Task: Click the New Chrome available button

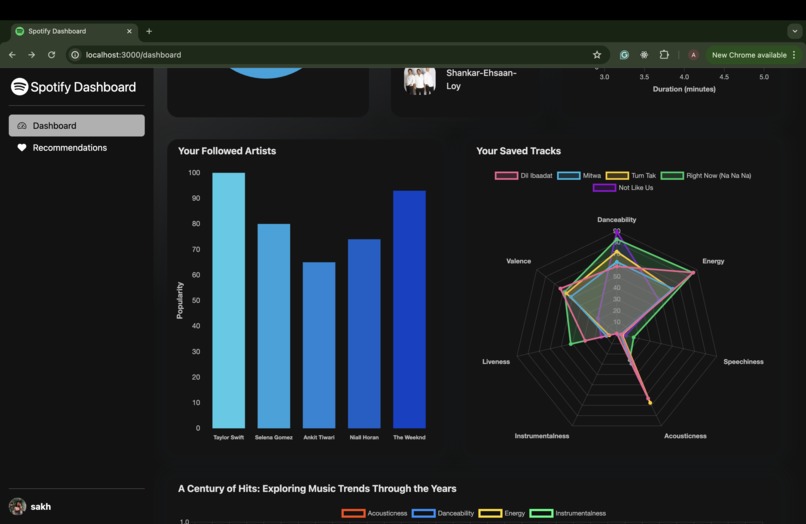Action: point(749,55)
